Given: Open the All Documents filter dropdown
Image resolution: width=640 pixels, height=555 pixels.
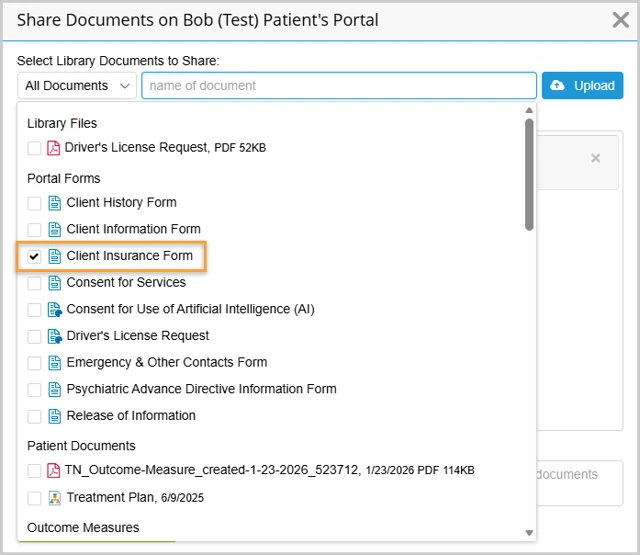Looking at the screenshot, I should point(77,86).
